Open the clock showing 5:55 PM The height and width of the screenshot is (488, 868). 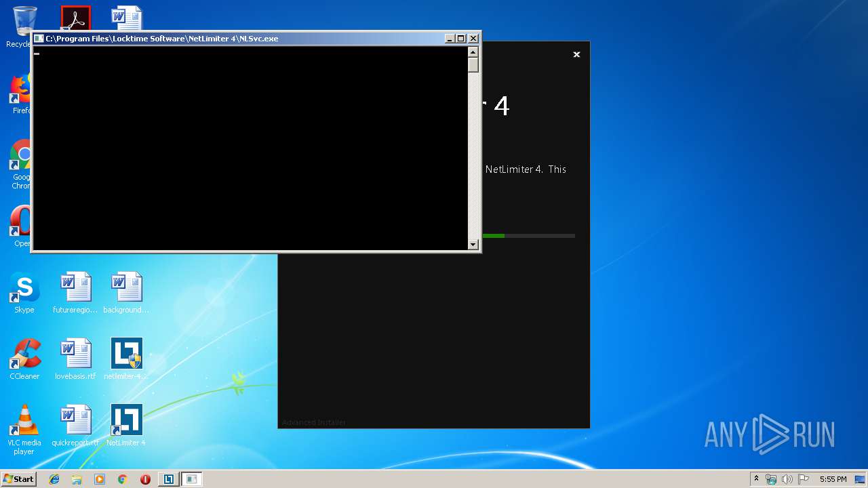[x=833, y=479]
